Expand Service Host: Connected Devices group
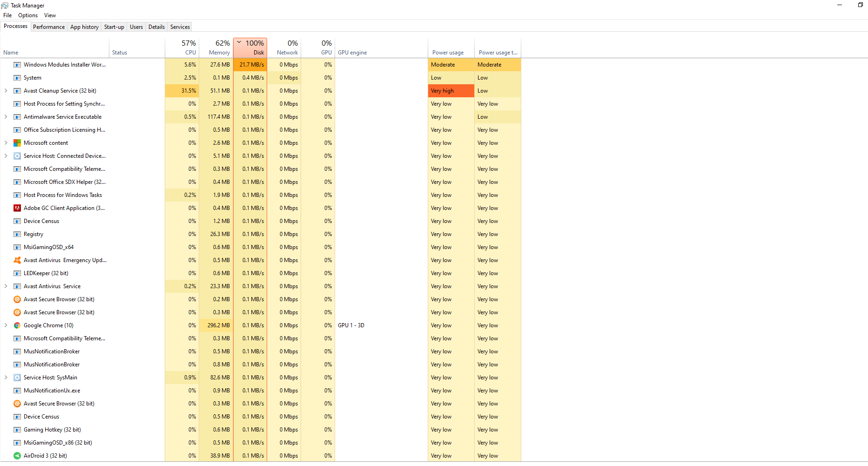 point(6,156)
